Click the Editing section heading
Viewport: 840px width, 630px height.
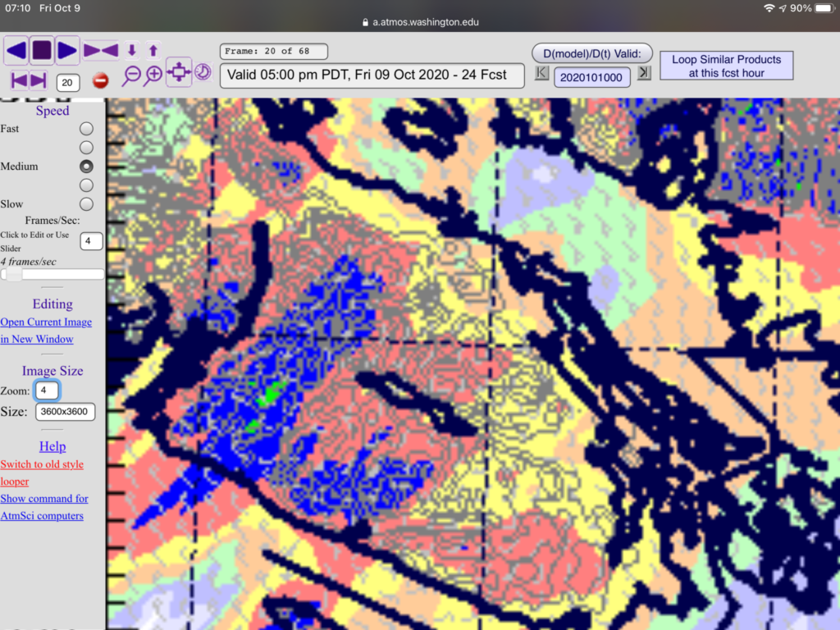point(52,304)
